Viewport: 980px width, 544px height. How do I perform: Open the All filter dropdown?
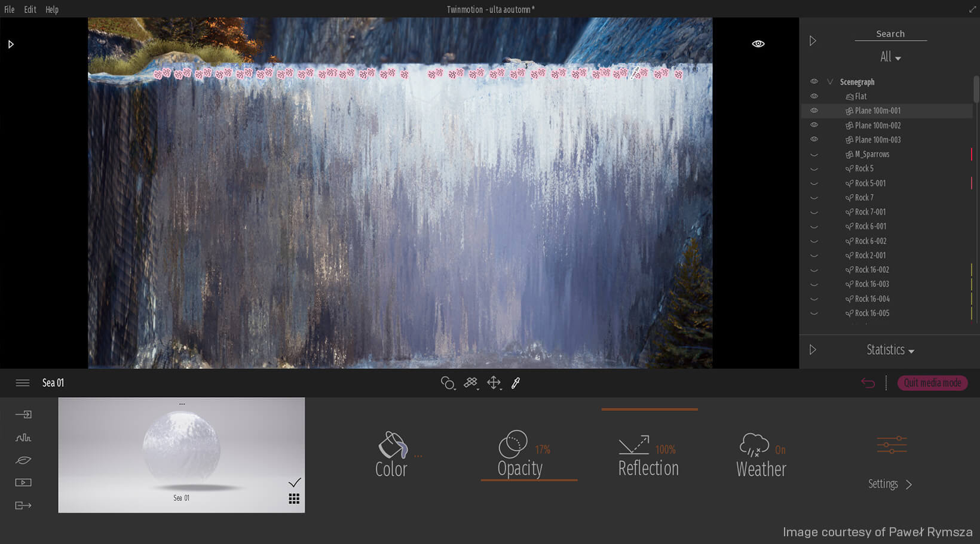point(890,57)
